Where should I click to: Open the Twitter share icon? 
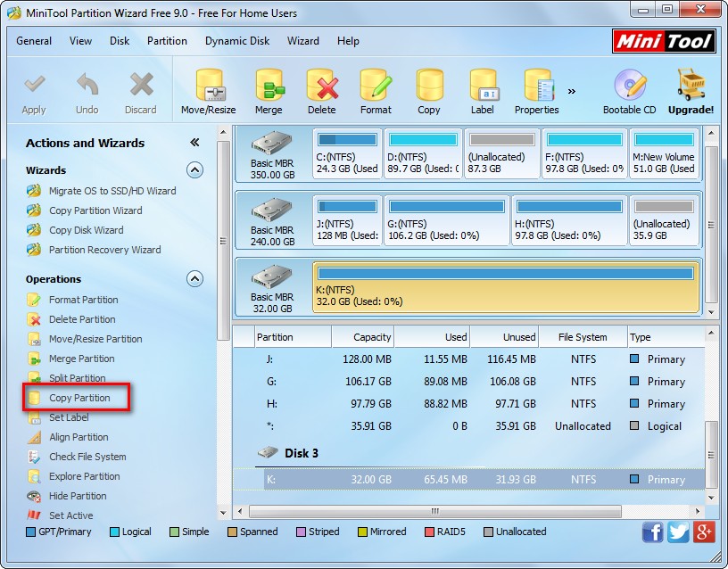tap(678, 532)
